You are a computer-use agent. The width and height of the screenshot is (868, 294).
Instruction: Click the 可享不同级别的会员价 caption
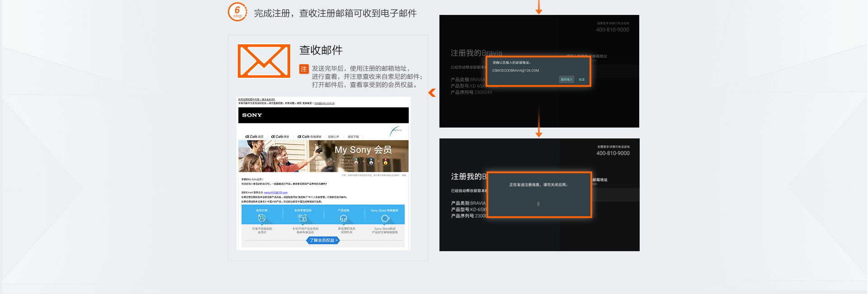click(x=262, y=231)
